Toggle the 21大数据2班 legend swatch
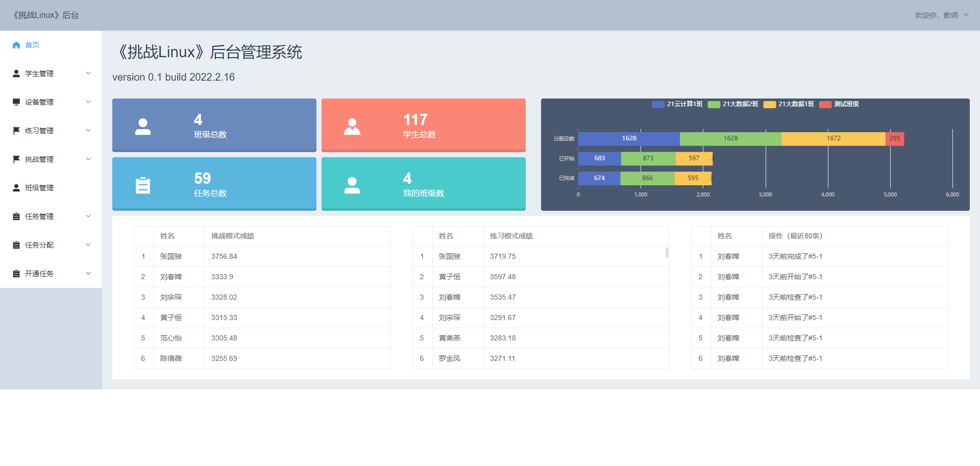Screen dimensions: 980x466 pos(714,104)
